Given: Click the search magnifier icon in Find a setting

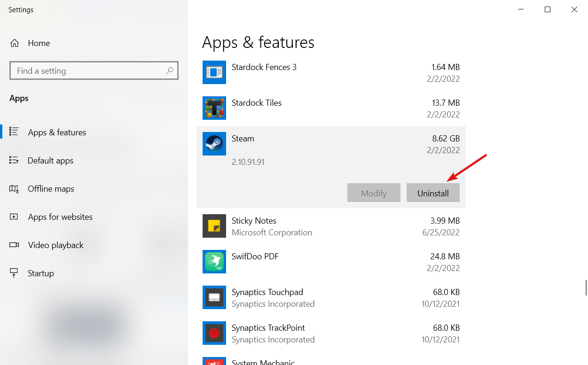Looking at the screenshot, I should 170,71.
